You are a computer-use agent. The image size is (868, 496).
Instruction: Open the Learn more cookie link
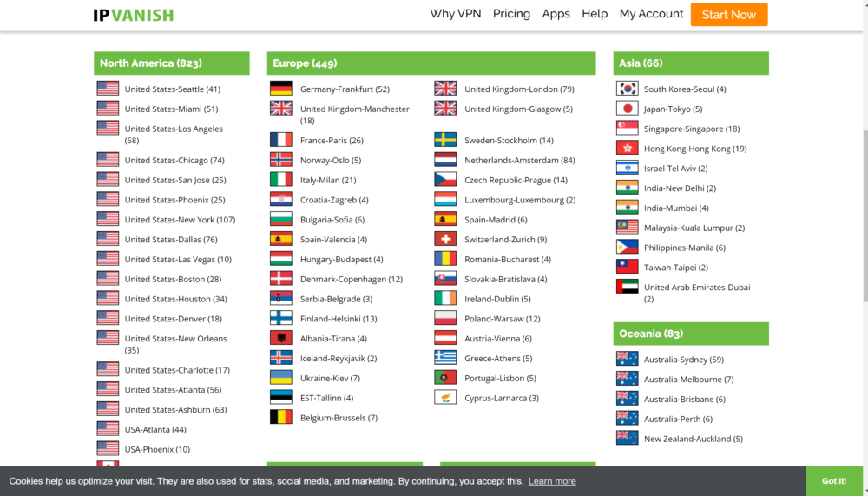click(x=552, y=481)
